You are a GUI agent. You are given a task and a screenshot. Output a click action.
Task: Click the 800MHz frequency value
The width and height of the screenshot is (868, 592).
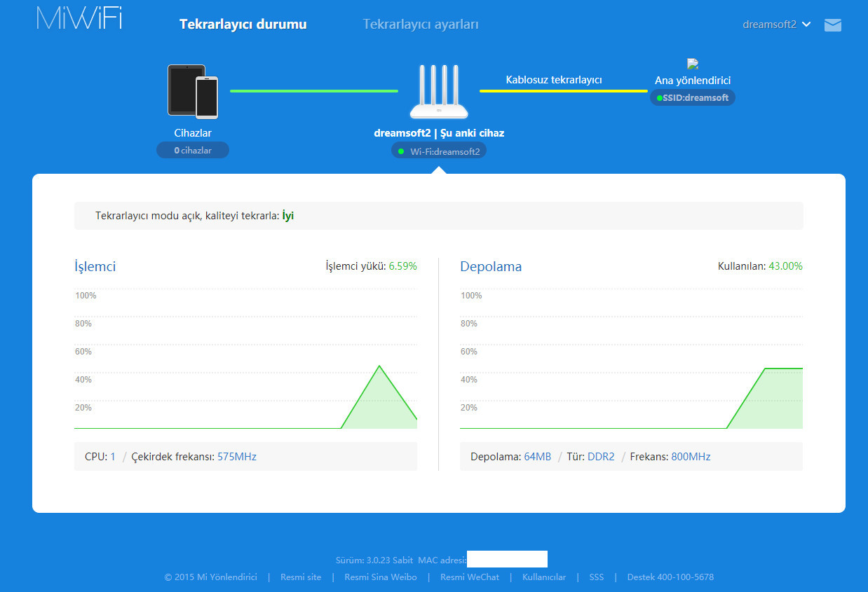point(691,457)
